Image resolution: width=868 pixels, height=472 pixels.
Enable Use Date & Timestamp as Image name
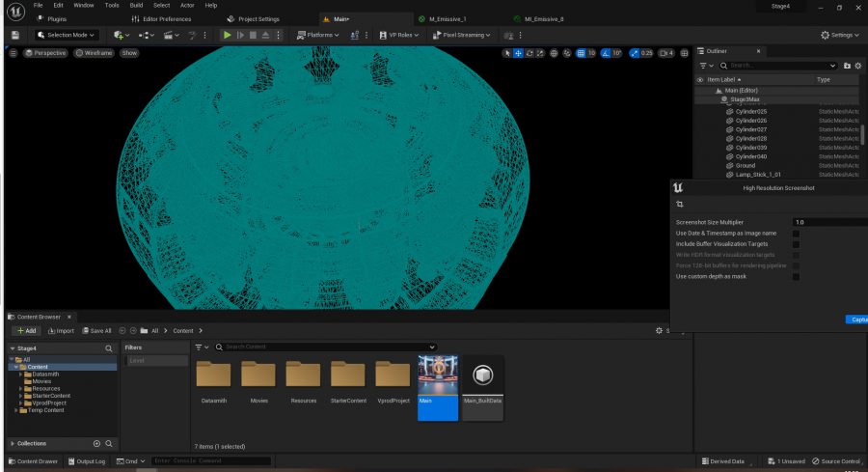click(x=796, y=233)
